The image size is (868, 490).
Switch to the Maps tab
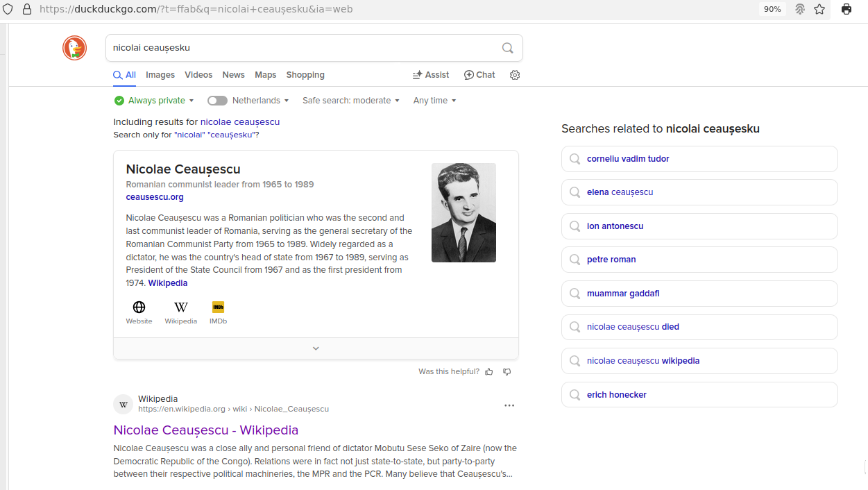(x=266, y=75)
